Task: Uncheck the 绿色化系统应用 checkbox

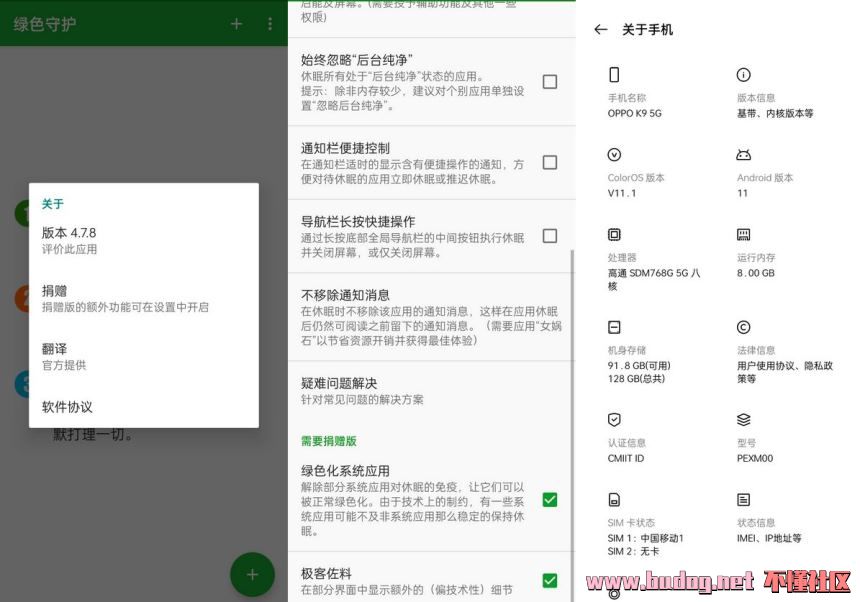Action: [549, 499]
